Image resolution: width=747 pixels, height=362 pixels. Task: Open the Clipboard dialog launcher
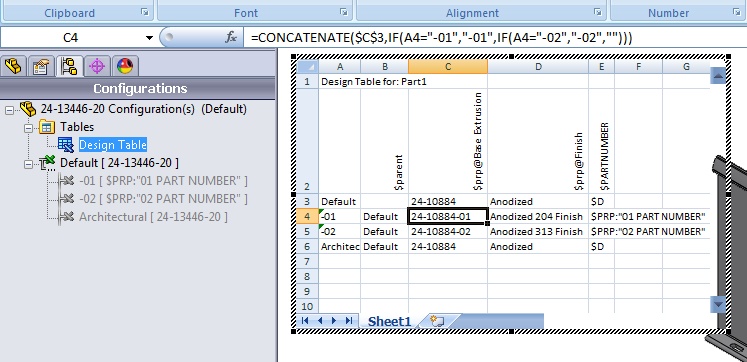coord(145,12)
